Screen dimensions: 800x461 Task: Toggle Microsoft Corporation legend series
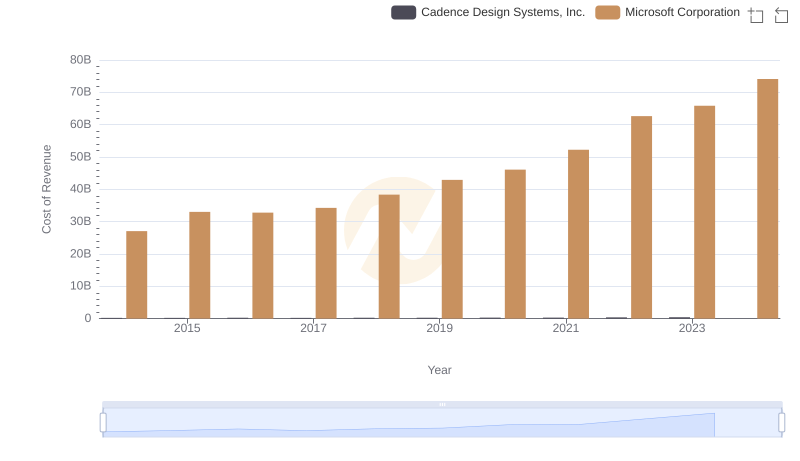tap(667, 12)
